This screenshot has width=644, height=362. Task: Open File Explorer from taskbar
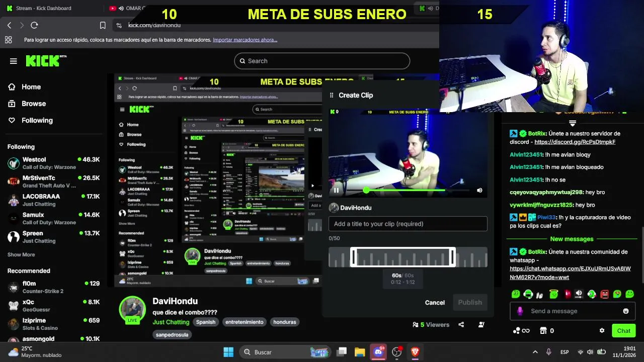360,352
